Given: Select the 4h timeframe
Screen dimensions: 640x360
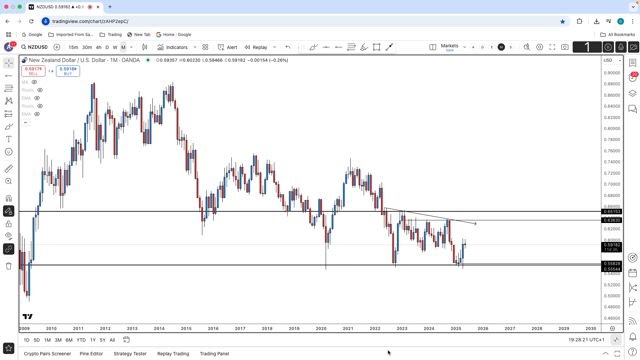Looking at the screenshot, I should 98,47.
